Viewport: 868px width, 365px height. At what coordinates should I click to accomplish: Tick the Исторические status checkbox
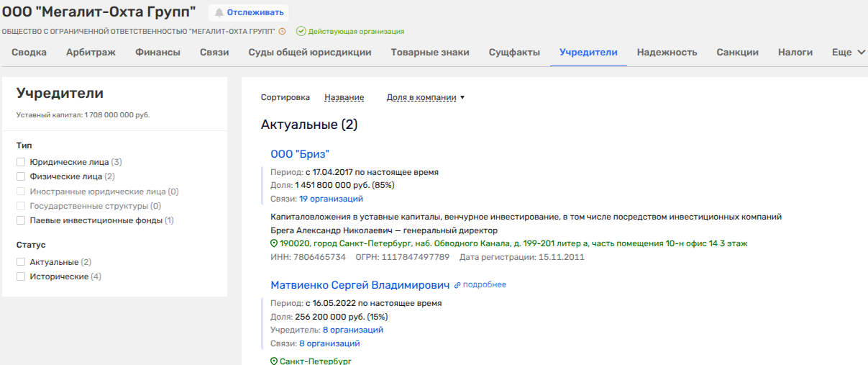click(21, 277)
